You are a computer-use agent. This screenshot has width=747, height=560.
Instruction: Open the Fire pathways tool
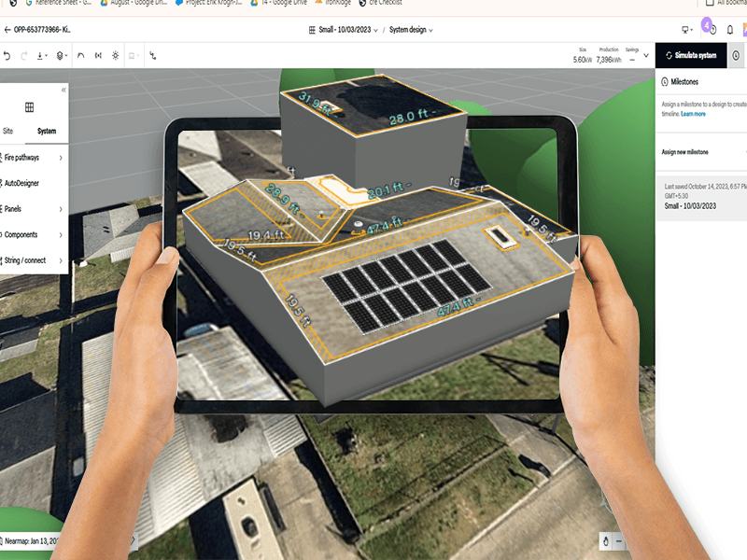tap(28, 158)
